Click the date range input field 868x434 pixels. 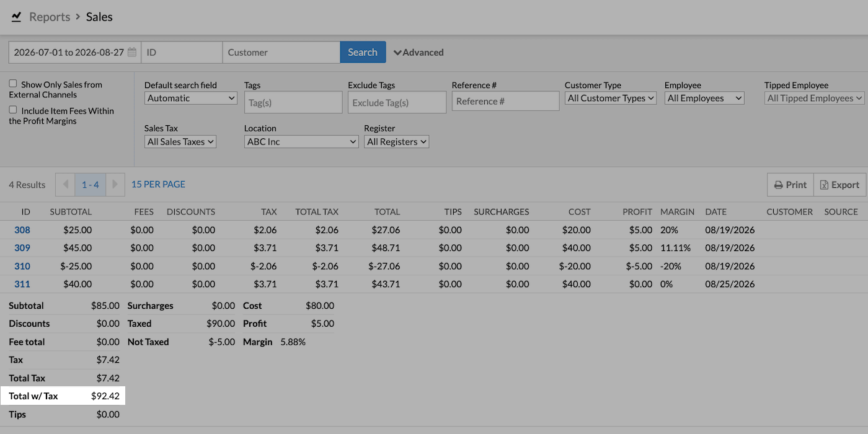(x=75, y=52)
